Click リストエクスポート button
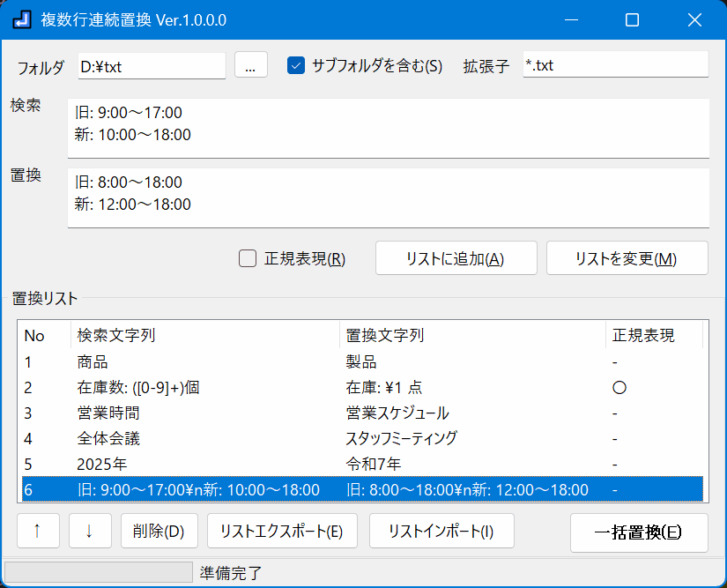727x588 pixels. (281, 532)
